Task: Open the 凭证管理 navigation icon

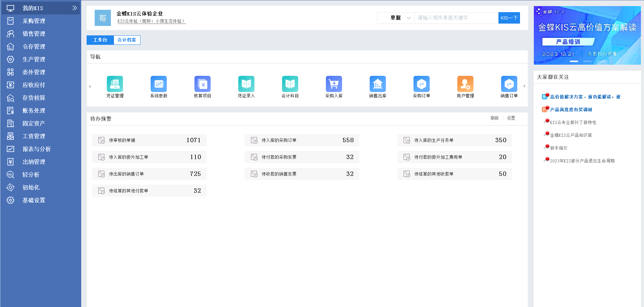Action: coord(115,84)
